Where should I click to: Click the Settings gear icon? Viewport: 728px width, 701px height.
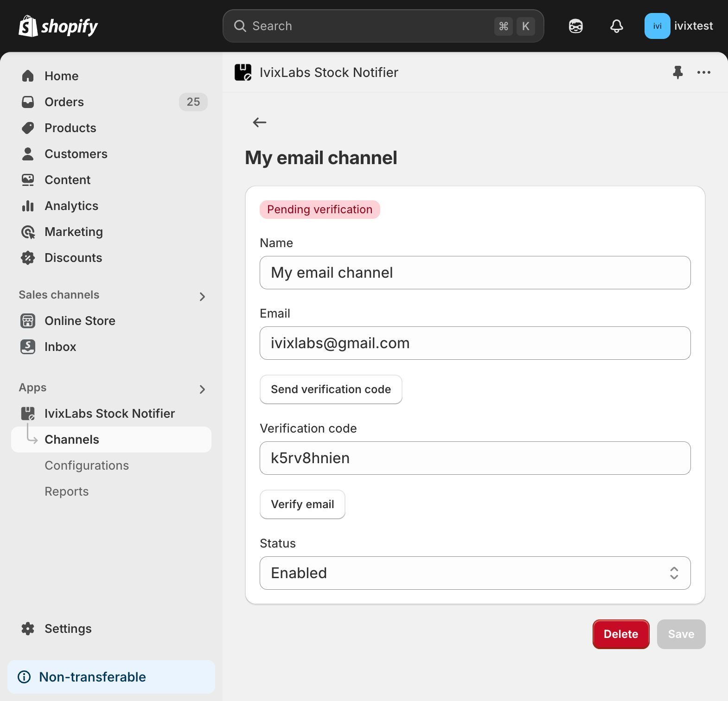click(28, 629)
